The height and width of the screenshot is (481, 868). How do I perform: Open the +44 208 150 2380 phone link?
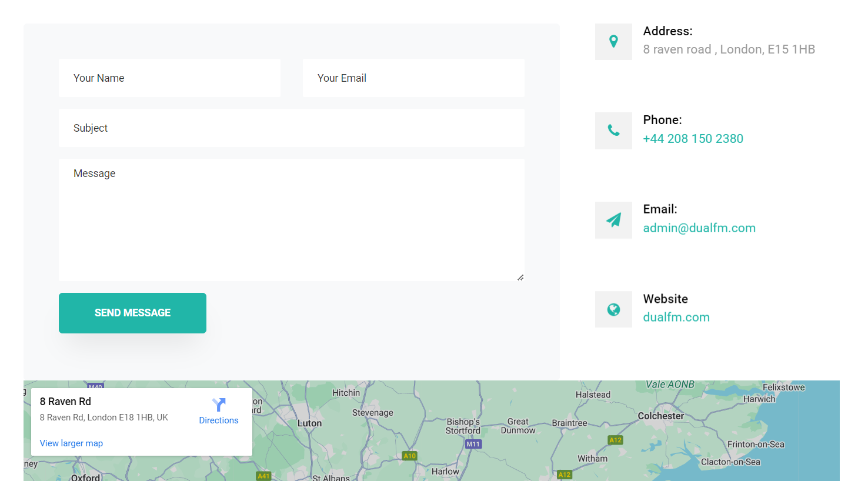(x=693, y=139)
